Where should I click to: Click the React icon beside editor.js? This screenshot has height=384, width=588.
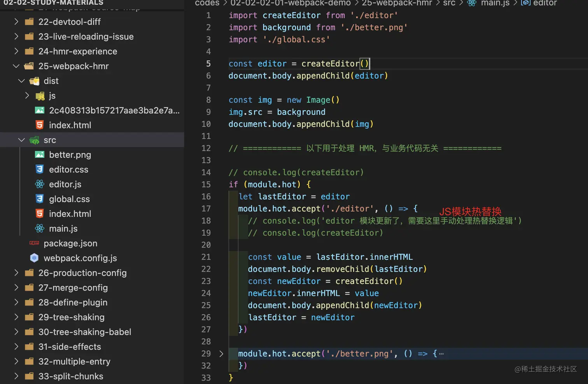point(40,184)
